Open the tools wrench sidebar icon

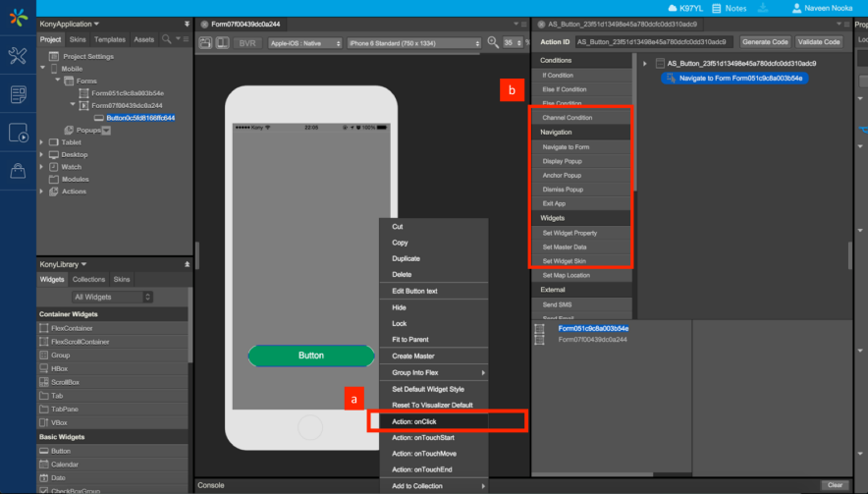point(18,55)
